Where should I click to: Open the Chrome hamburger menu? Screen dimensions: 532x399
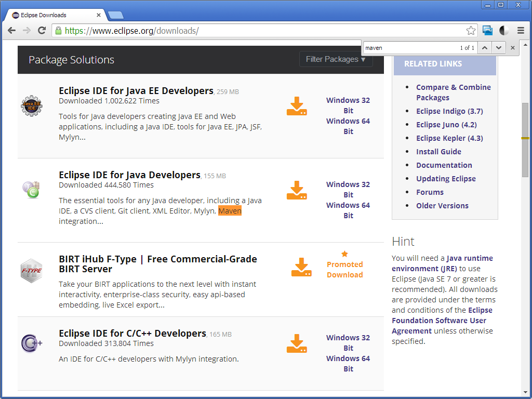[x=521, y=31]
